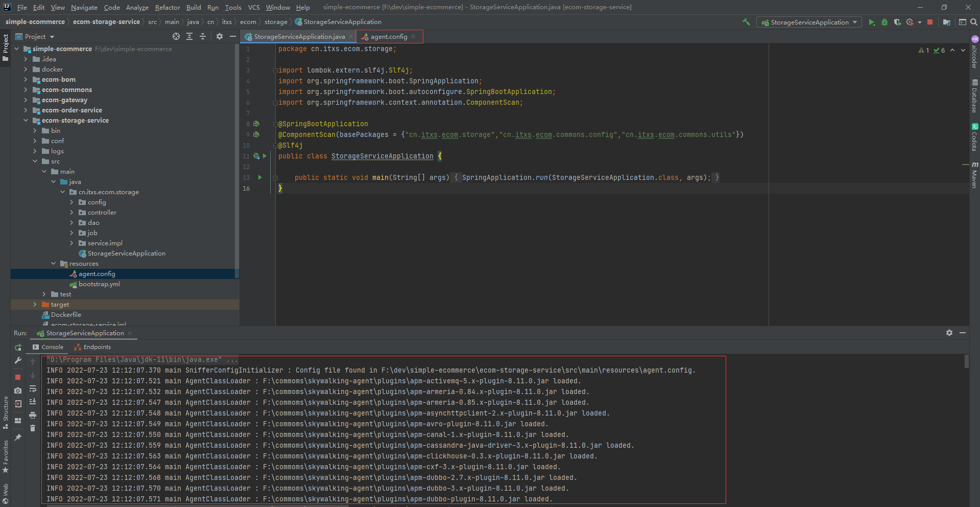Open the Navigate menu
Image resolution: width=980 pixels, height=507 pixels.
(84, 7)
